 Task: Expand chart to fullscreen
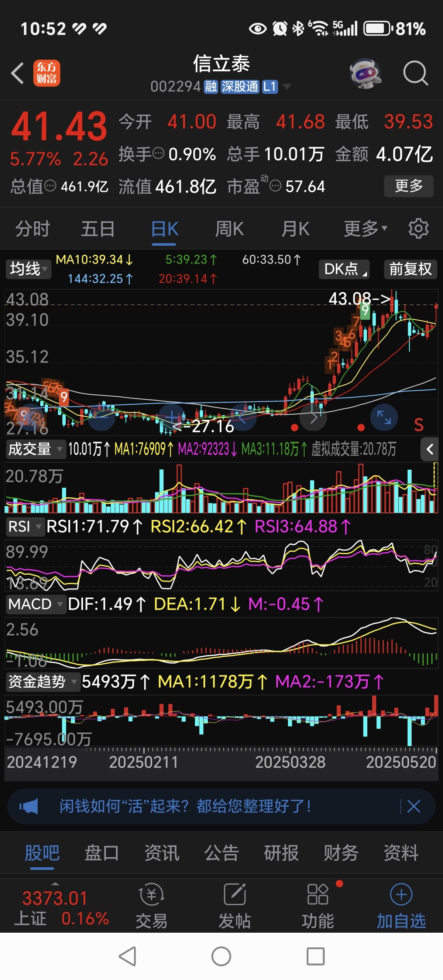384,417
